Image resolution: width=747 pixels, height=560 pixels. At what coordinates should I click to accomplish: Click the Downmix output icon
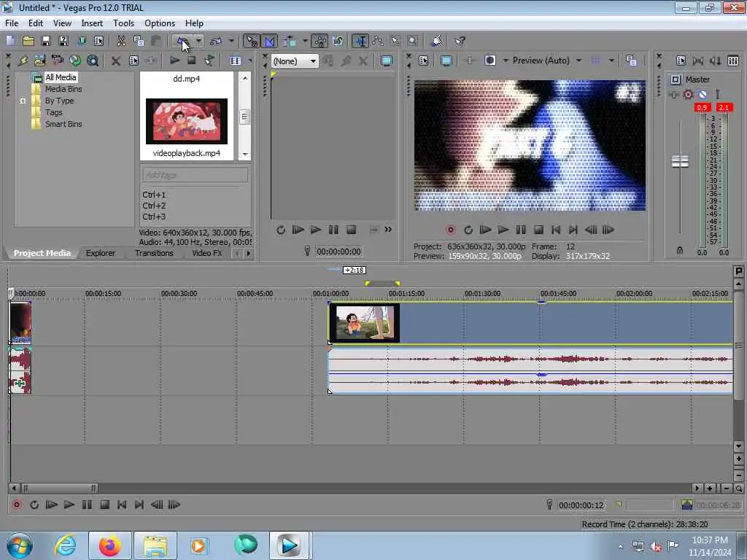tap(698, 61)
